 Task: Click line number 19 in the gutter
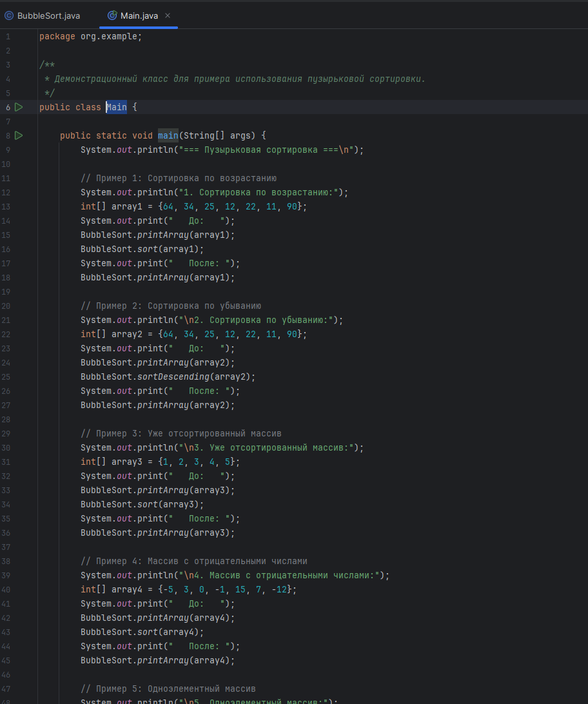[x=6, y=292]
